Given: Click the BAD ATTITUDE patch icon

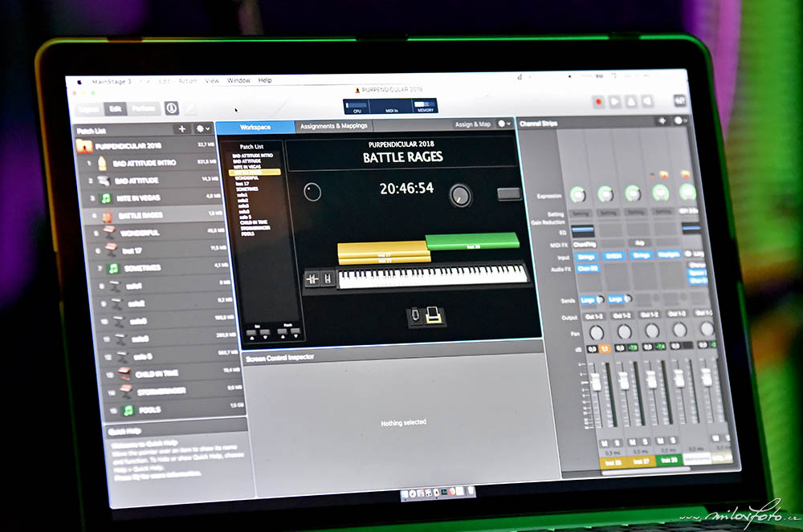Looking at the screenshot, I should point(104,181).
